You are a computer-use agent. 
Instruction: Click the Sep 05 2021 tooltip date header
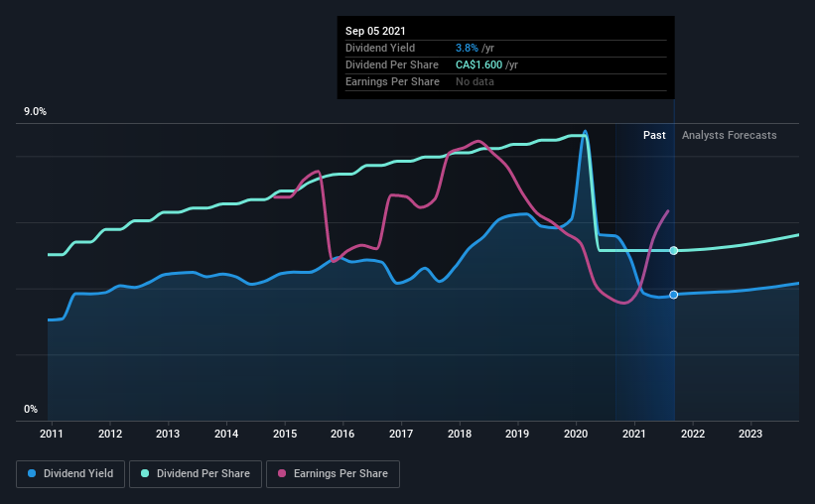click(375, 31)
